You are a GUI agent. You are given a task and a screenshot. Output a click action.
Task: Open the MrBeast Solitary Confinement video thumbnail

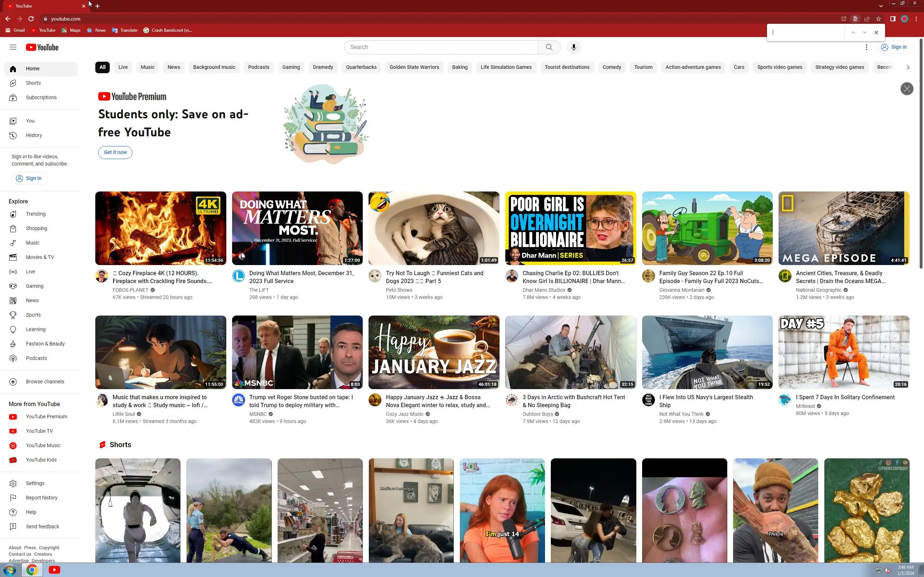[844, 352]
